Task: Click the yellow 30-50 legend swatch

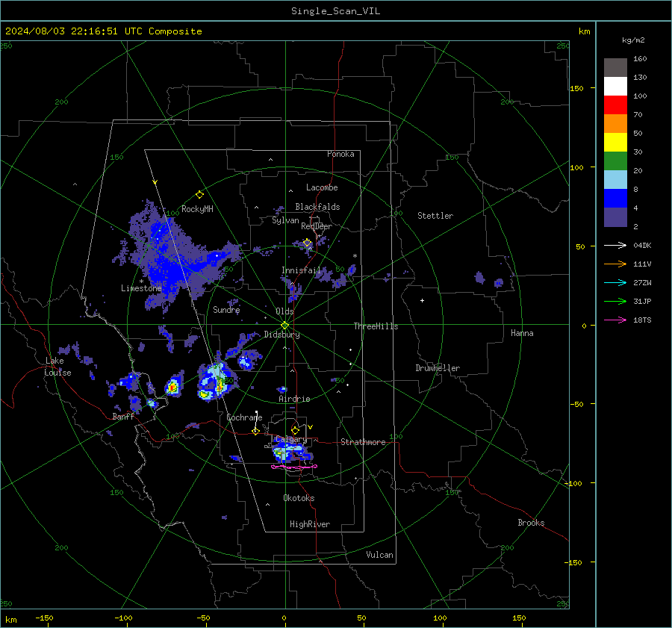Action: point(615,143)
